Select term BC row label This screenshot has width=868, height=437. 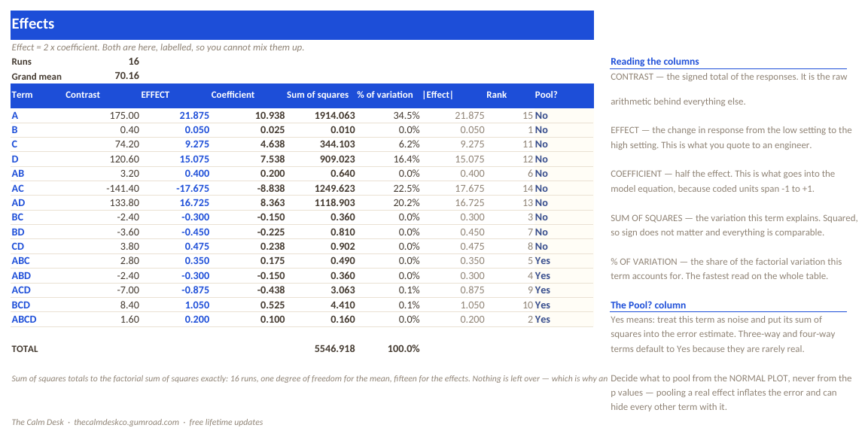[18, 217]
